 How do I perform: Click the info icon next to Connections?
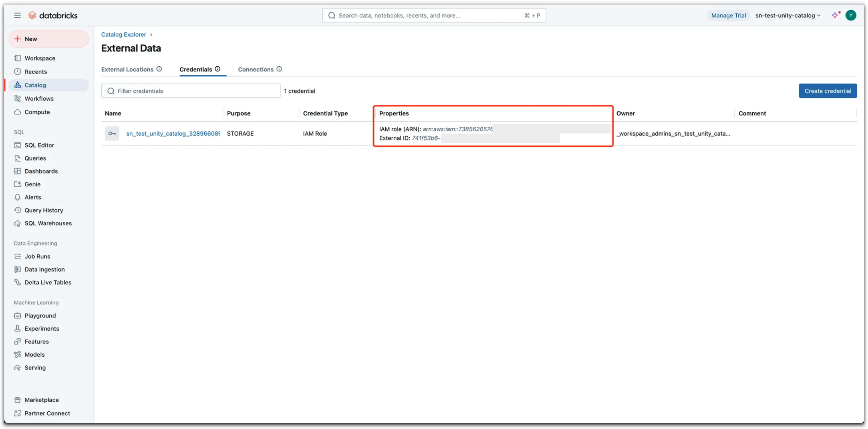coord(279,69)
